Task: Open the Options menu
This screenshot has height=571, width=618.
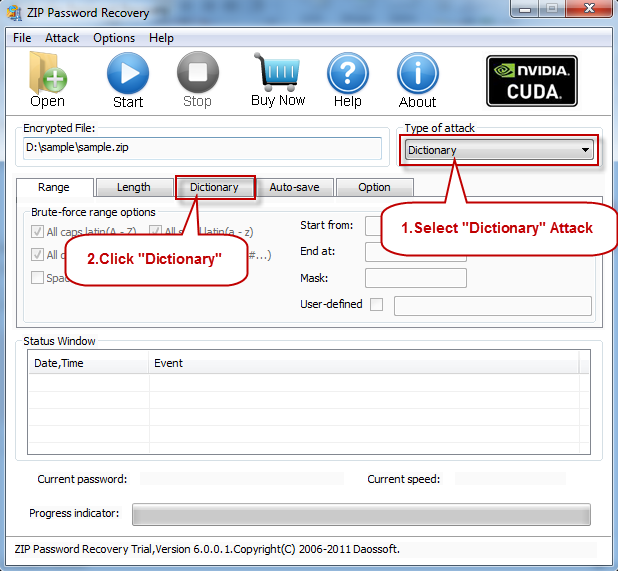Action: click(114, 38)
